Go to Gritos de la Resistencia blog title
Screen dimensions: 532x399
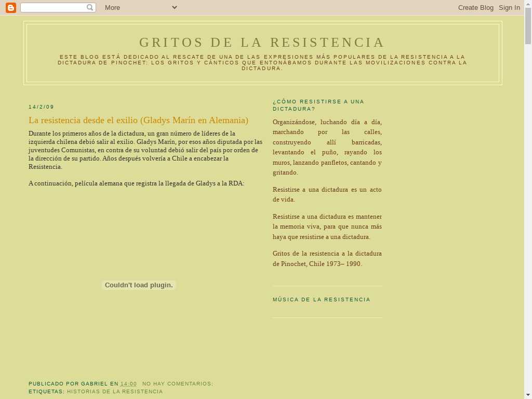point(262,42)
